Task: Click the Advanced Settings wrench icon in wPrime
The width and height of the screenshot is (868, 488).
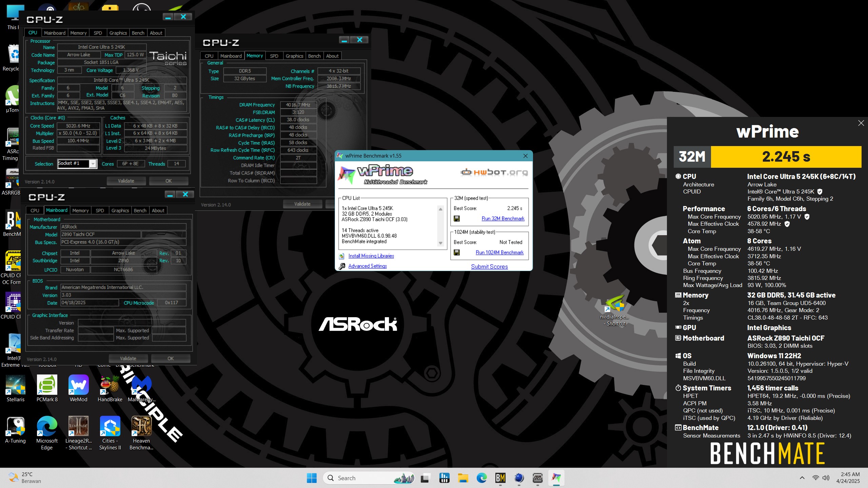Action: (x=342, y=266)
